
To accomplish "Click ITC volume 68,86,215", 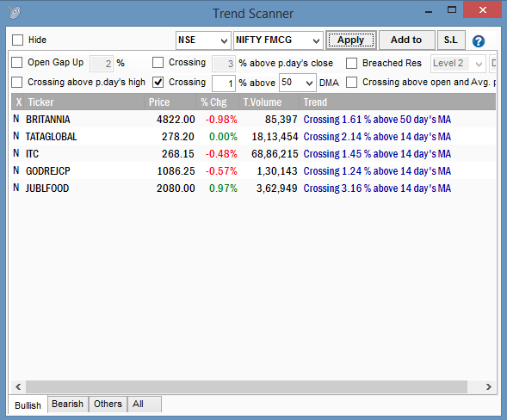I will point(275,153).
